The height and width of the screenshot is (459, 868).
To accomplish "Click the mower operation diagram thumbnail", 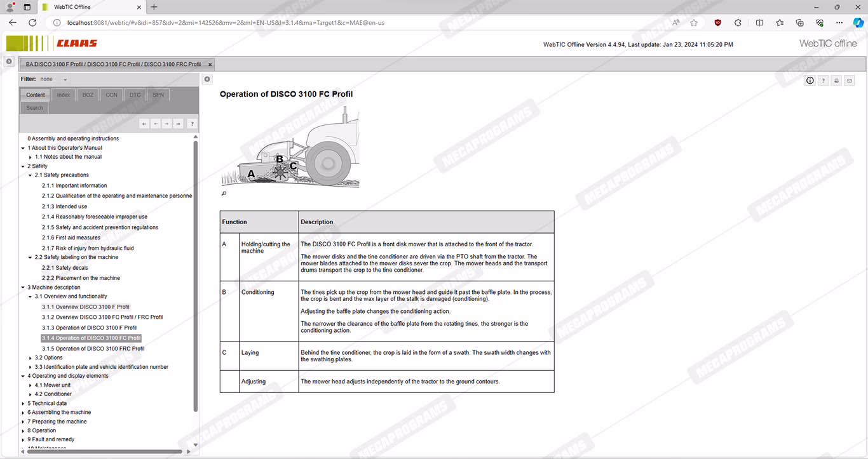I will [x=290, y=149].
